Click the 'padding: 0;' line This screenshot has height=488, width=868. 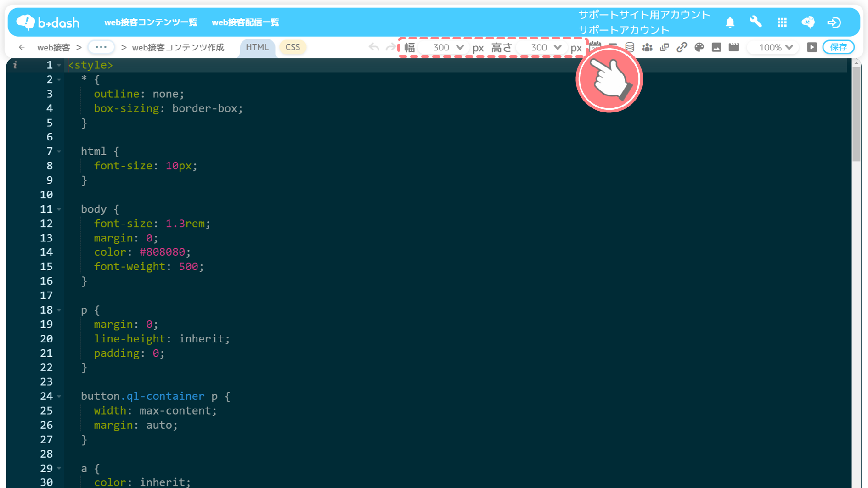129,353
